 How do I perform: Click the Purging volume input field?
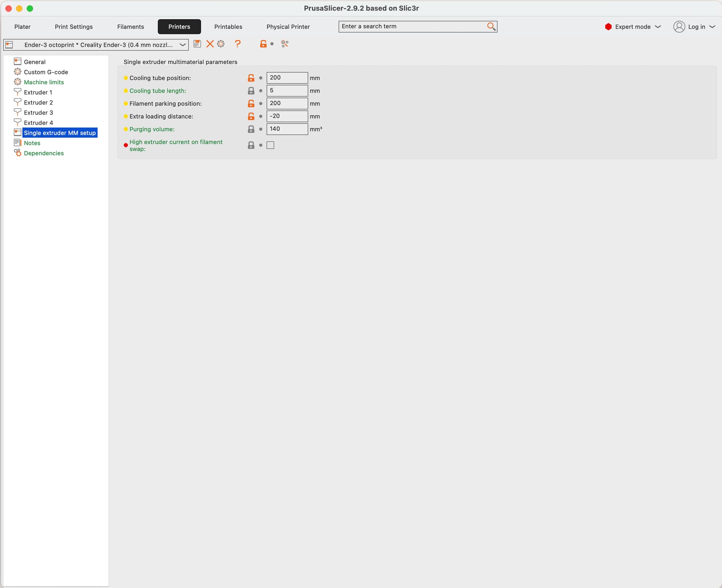point(287,129)
